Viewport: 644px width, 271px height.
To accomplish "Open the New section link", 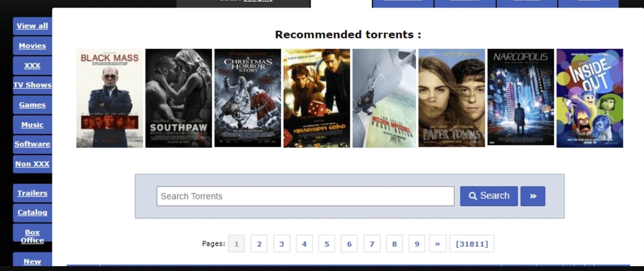I will pos(33,261).
